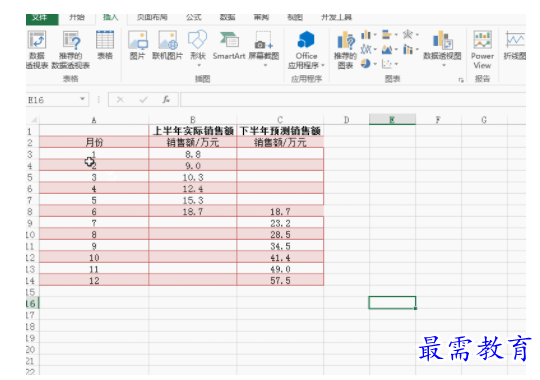
Task: Select all cells with corner button
Action: pos(33,120)
